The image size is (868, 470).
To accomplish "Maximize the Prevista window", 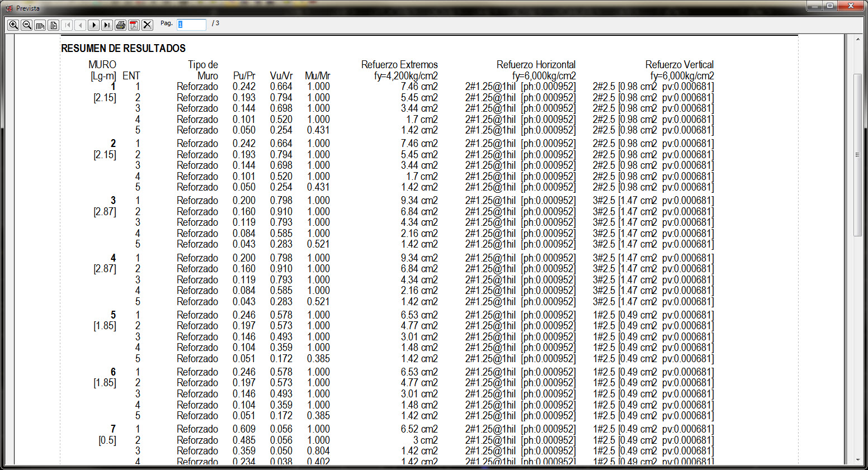I will pos(831,6).
